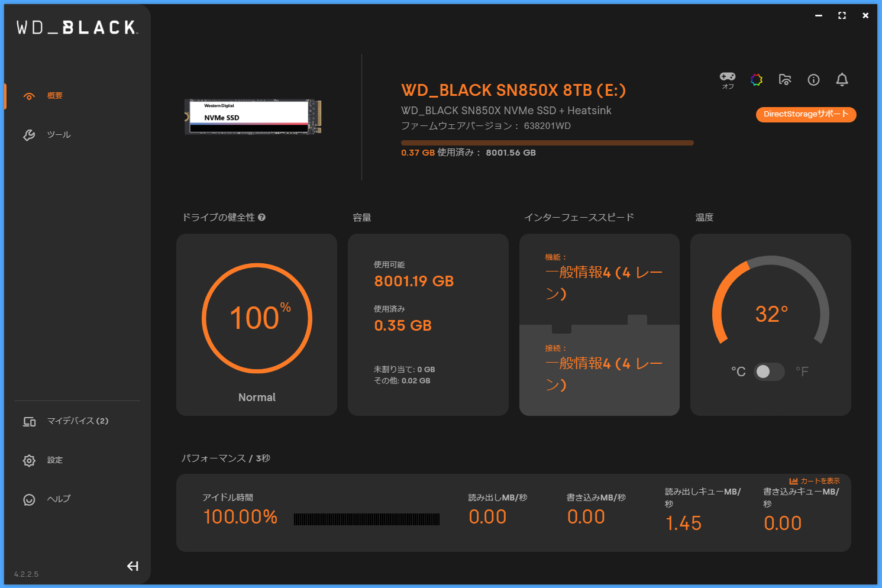Select ツール menu item
This screenshot has width=882, height=588.
click(59, 135)
